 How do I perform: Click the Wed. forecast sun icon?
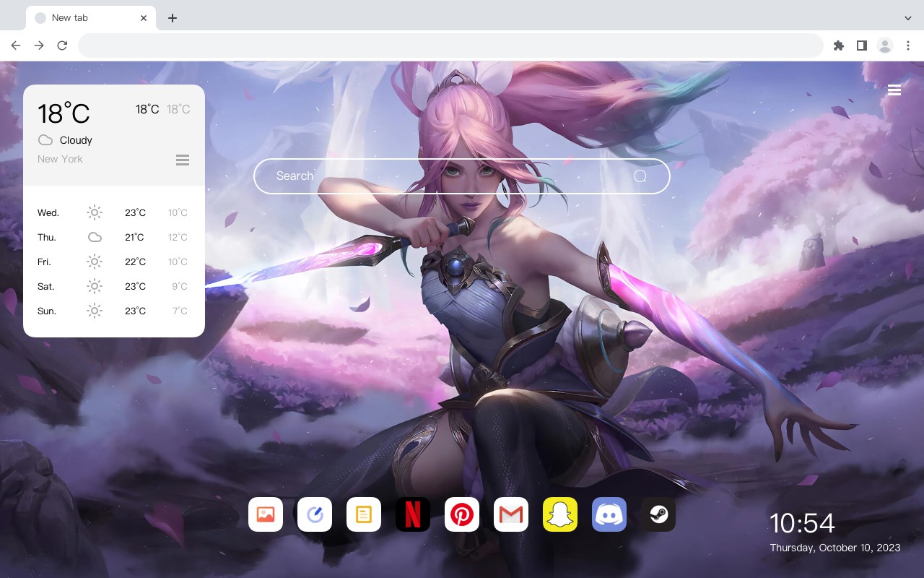[x=95, y=212]
